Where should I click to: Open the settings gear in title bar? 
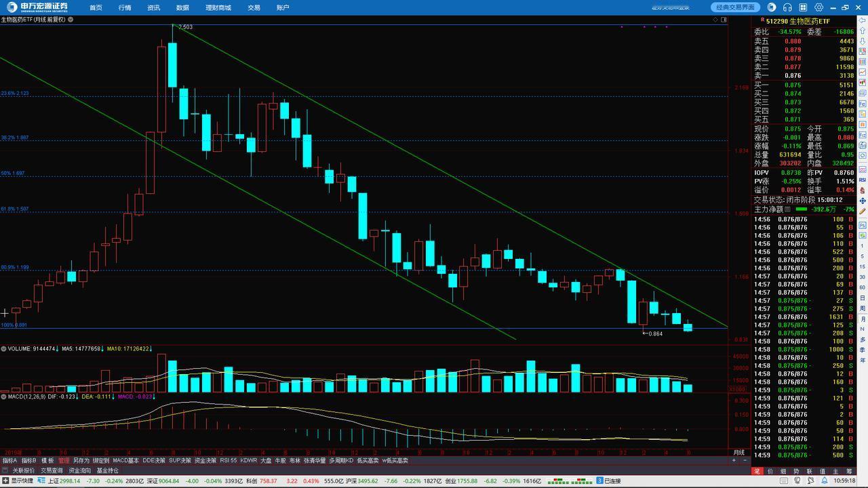coord(819,7)
